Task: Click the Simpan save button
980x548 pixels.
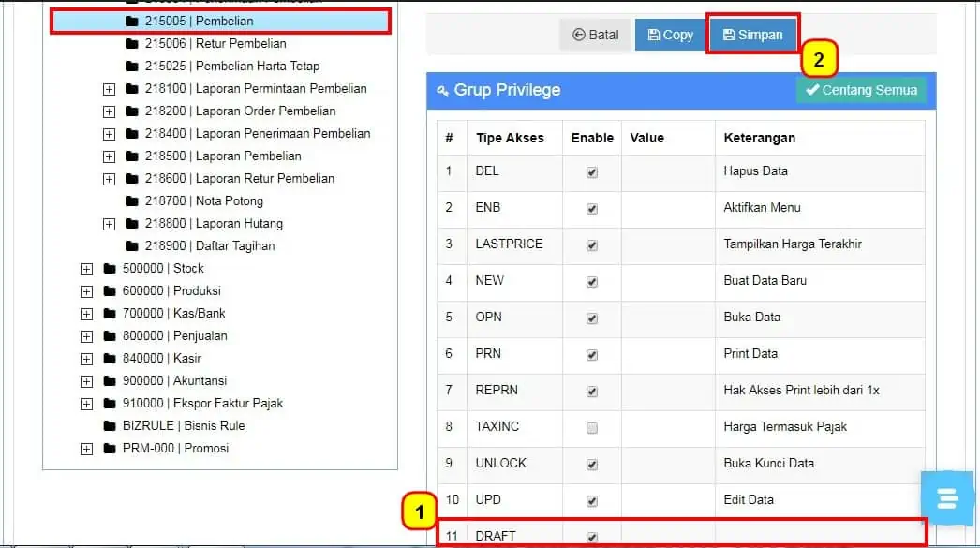Action: pyautogui.click(x=752, y=35)
